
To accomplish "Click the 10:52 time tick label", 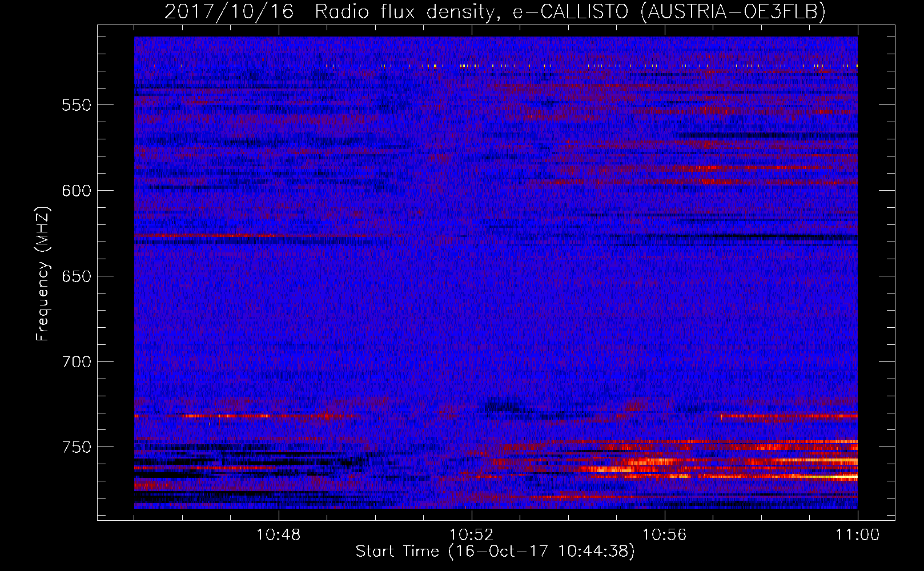I will 472,535.
